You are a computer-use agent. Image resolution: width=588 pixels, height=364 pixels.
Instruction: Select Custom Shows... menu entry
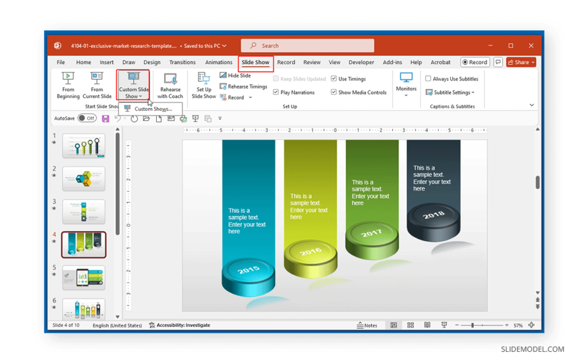pos(151,109)
